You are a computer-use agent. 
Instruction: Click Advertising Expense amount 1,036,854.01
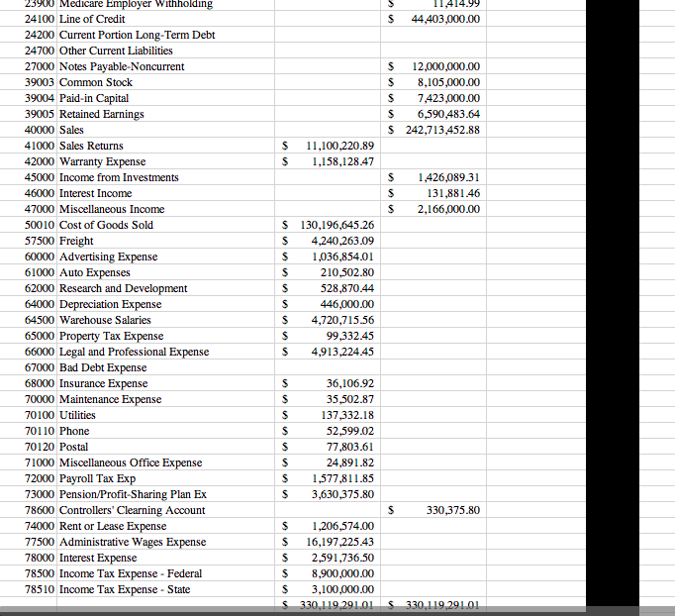click(343, 257)
